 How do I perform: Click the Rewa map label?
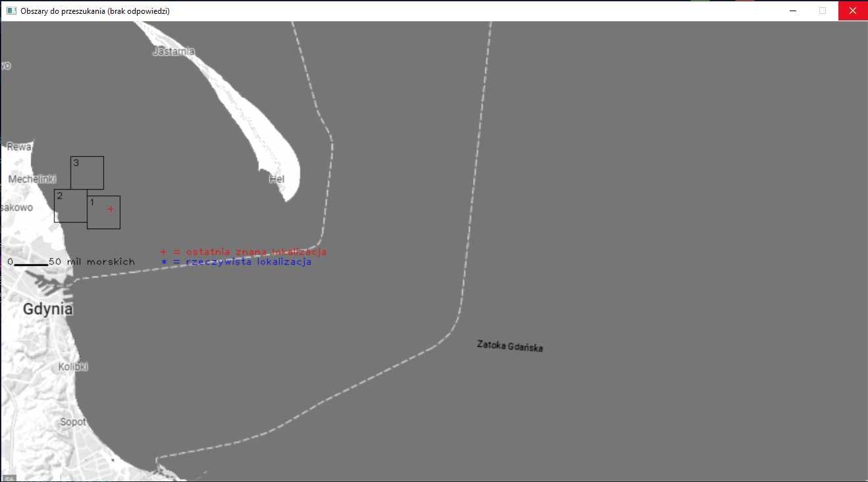(x=19, y=147)
